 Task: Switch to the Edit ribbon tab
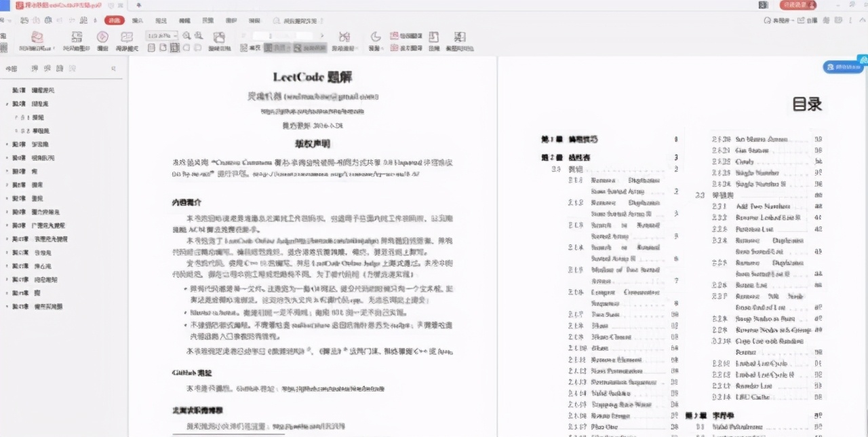click(x=184, y=20)
